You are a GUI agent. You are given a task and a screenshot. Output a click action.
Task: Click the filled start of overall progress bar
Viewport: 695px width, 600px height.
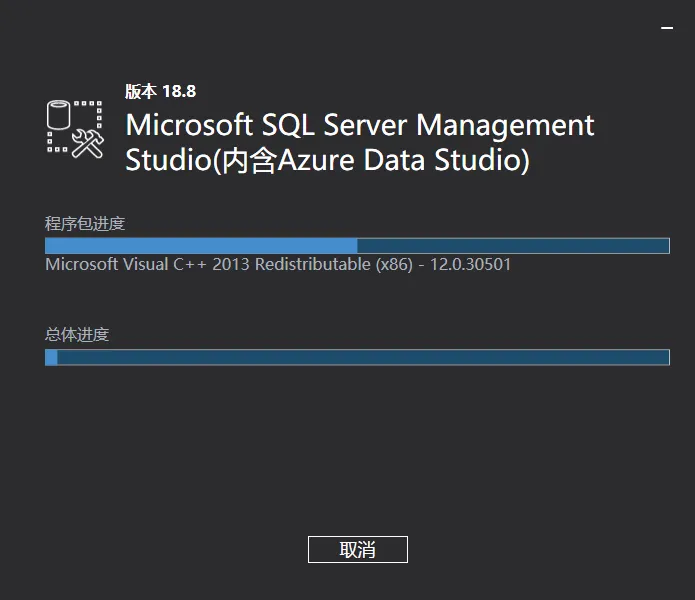click(51, 357)
